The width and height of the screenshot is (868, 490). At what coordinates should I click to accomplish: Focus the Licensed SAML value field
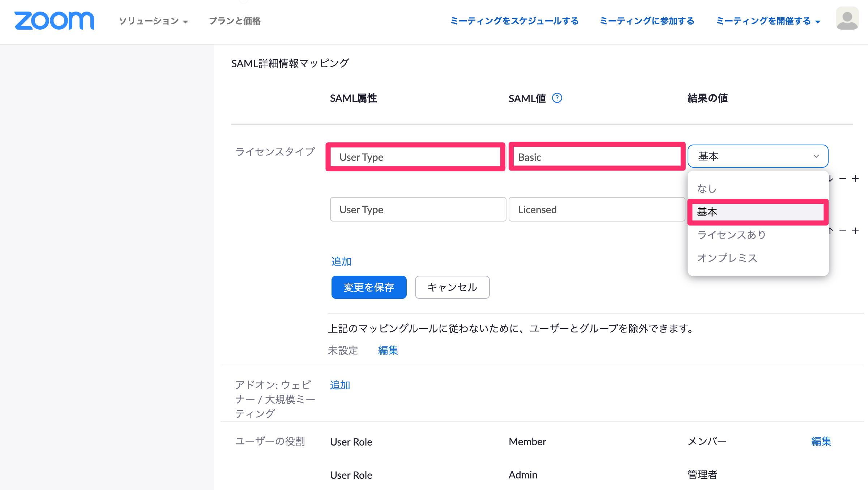597,209
